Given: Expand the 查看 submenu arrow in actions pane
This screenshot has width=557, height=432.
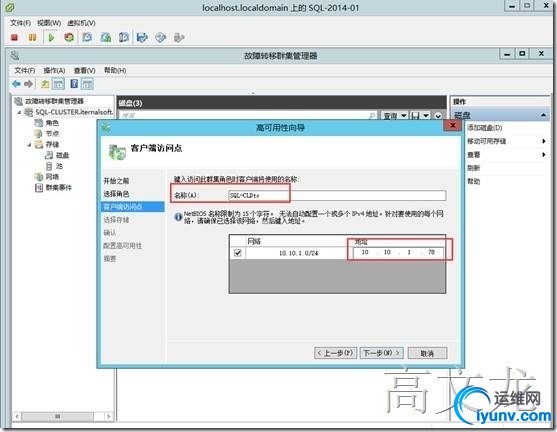Looking at the screenshot, I should click(544, 155).
